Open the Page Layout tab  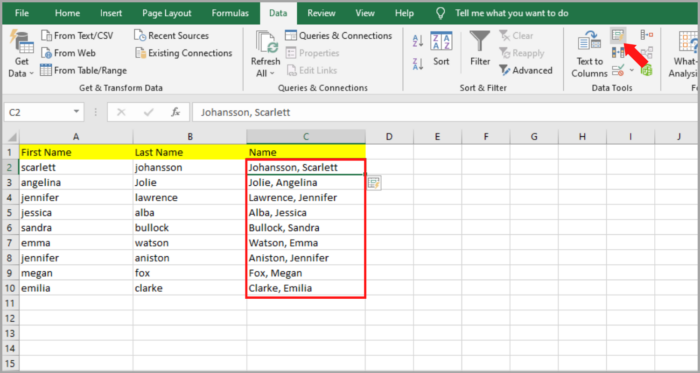pyautogui.click(x=167, y=13)
